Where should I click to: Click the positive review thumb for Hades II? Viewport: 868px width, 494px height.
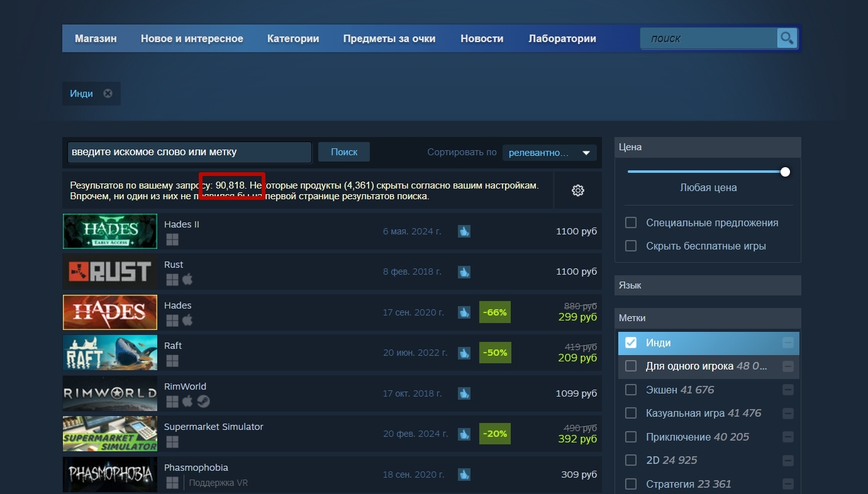point(464,231)
